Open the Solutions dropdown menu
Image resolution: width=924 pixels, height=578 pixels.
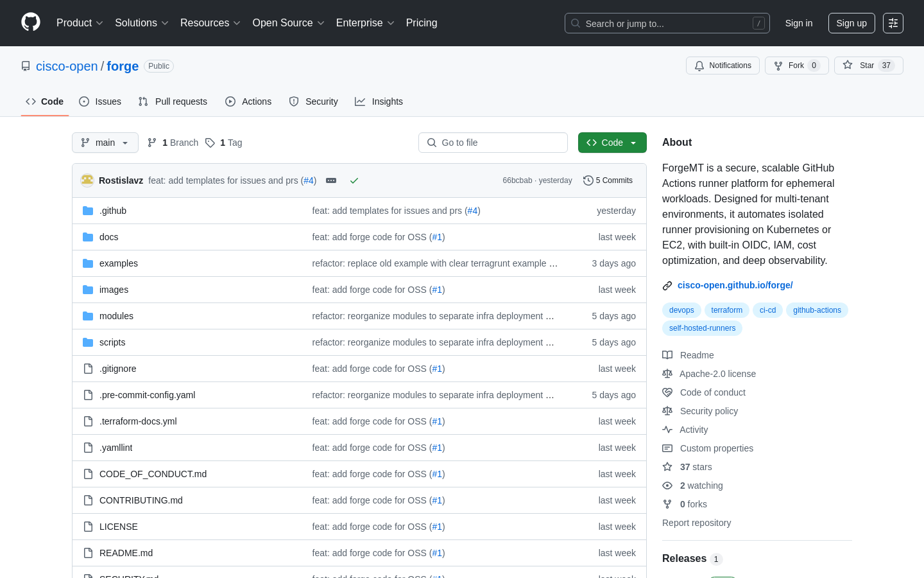coord(142,23)
